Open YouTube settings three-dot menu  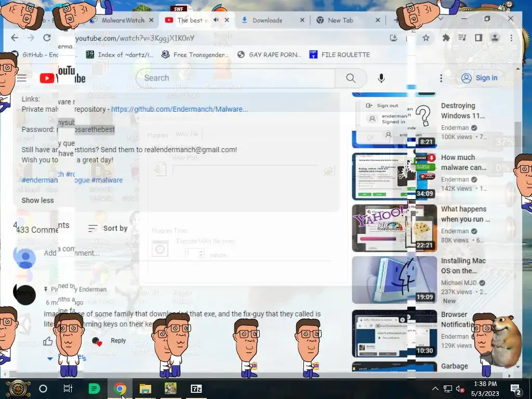[441, 78]
